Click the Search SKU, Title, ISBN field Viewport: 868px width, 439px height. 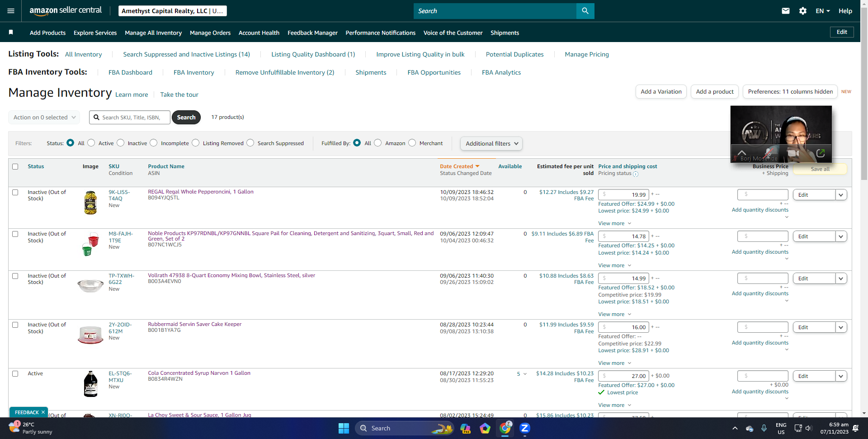click(130, 117)
